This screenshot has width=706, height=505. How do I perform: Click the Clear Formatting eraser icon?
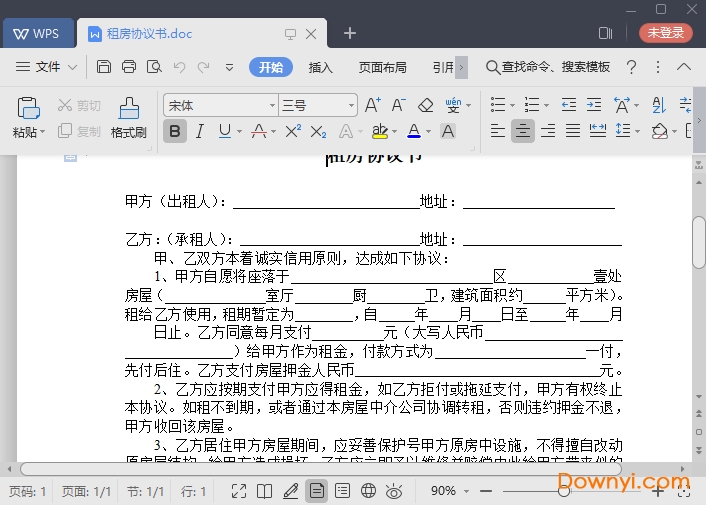click(x=425, y=105)
